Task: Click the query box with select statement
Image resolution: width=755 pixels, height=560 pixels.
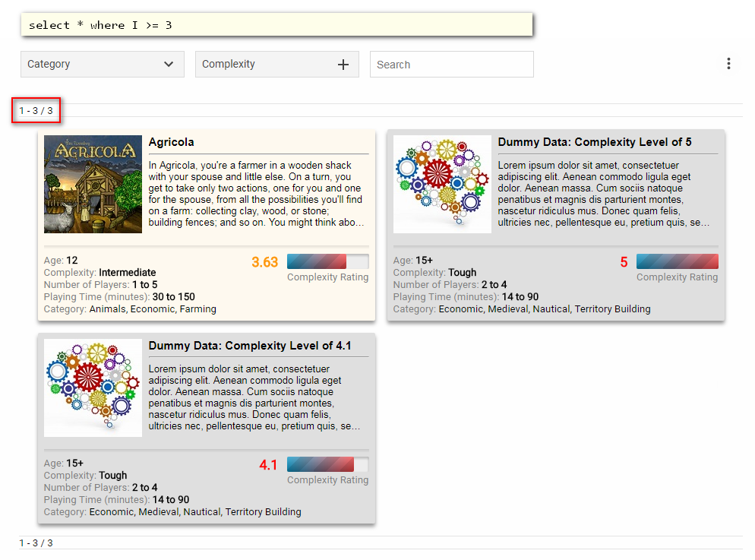Action: click(x=276, y=25)
